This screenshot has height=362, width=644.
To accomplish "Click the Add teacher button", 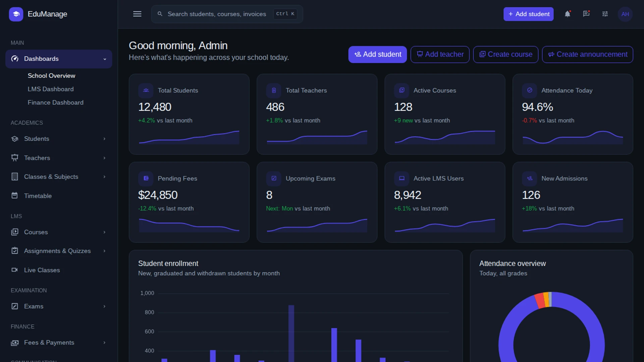I will tap(440, 54).
